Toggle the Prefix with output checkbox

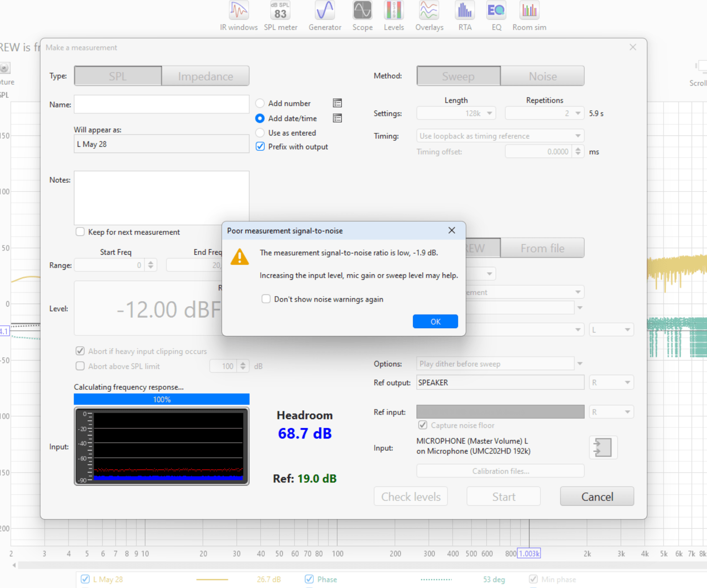coord(260,146)
